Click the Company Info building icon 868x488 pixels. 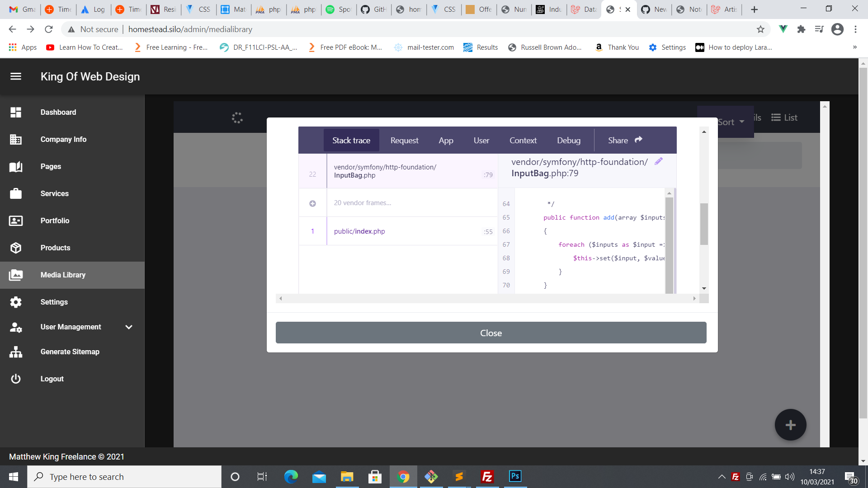[16, 139]
